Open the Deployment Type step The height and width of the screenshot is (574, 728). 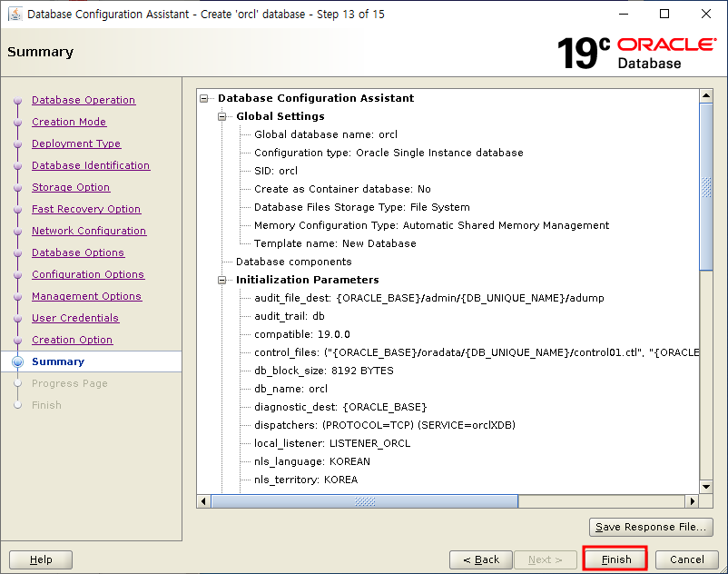(x=76, y=143)
